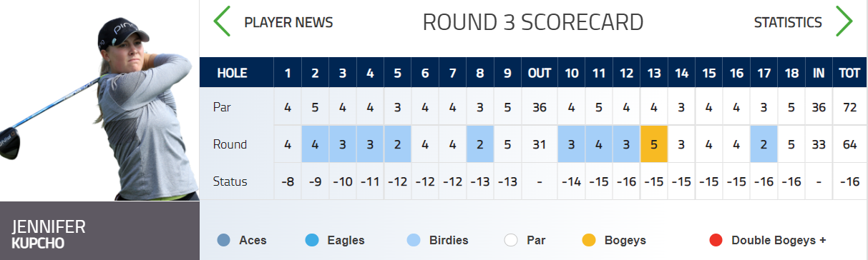Click the Eagles legend dot
868x260 pixels.
[x=311, y=240]
